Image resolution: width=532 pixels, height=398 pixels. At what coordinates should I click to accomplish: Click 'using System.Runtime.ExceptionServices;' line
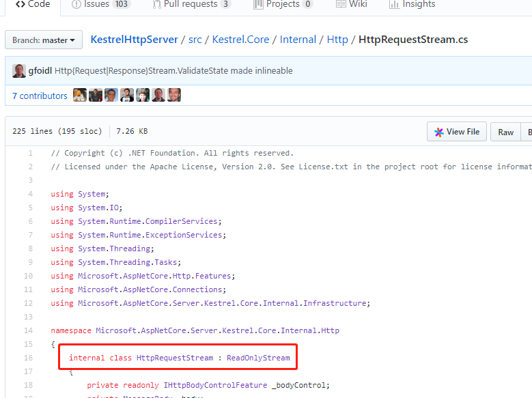pos(139,235)
